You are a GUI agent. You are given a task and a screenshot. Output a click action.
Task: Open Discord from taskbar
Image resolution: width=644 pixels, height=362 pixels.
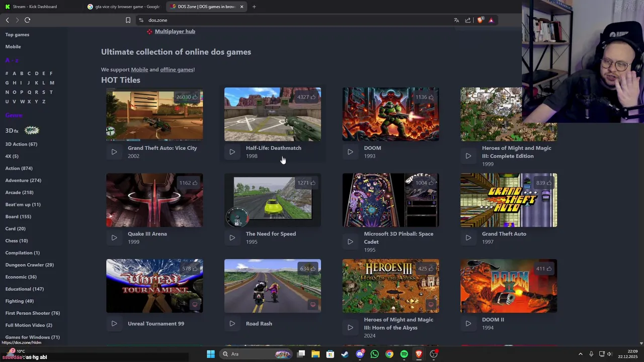[x=360, y=354]
